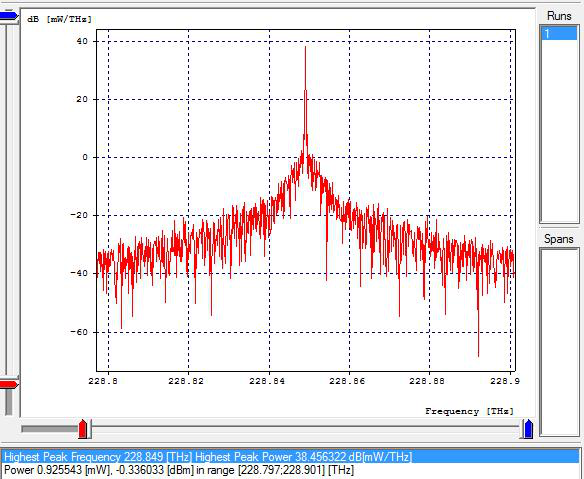Select the Highest Peak Frequency status row
The width and height of the screenshot is (584, 479).
tap(291, 457)
